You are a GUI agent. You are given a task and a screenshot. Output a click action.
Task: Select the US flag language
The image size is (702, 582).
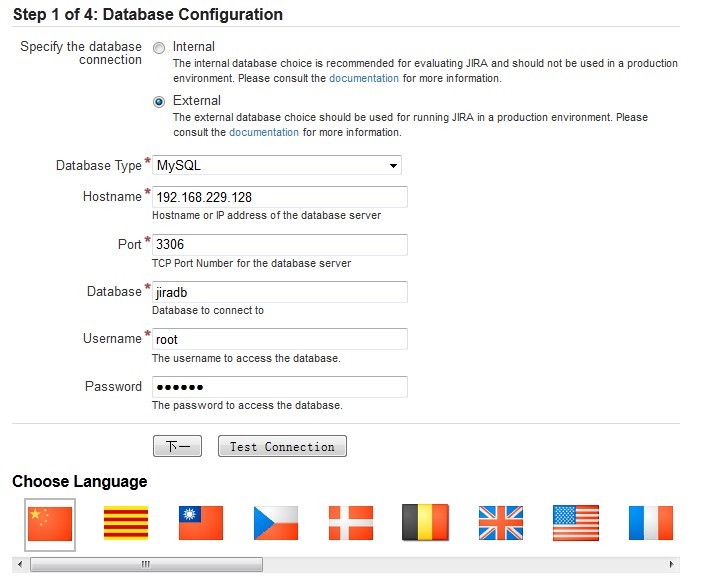pyautogui.click(x=576, y=523)
